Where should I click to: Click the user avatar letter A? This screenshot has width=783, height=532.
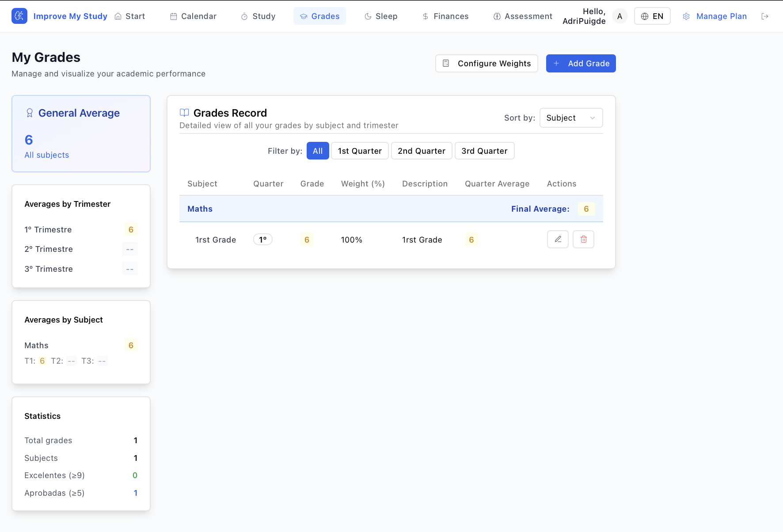[620, 16]
